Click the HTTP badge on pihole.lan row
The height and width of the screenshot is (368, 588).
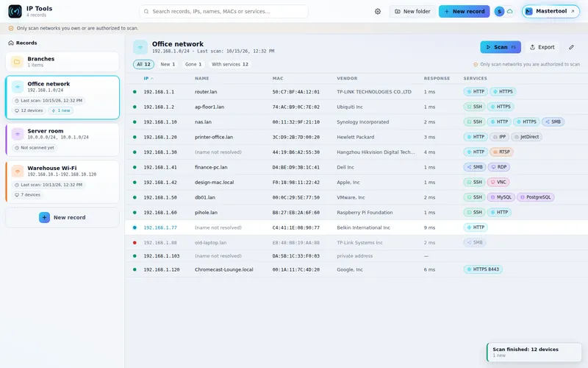pyautogui.click(x=500, y=212)
